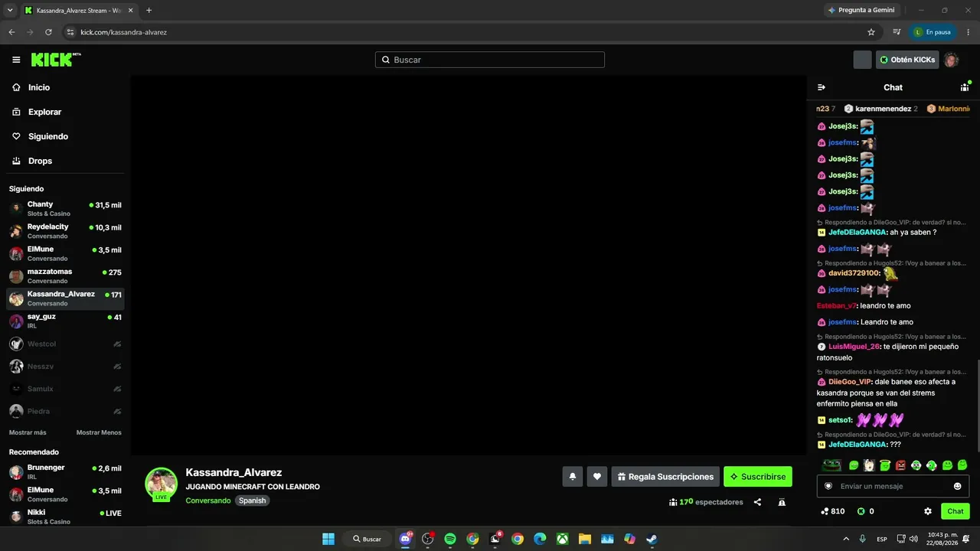Click the chat identity badge icon
This screenshot has width=980, height=551.
tap(828, 486)
